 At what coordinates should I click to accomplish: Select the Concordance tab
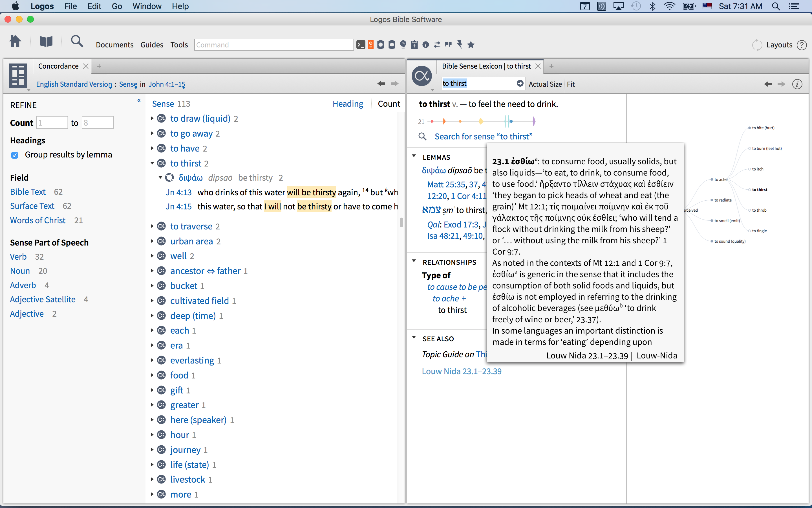[58, 66]
